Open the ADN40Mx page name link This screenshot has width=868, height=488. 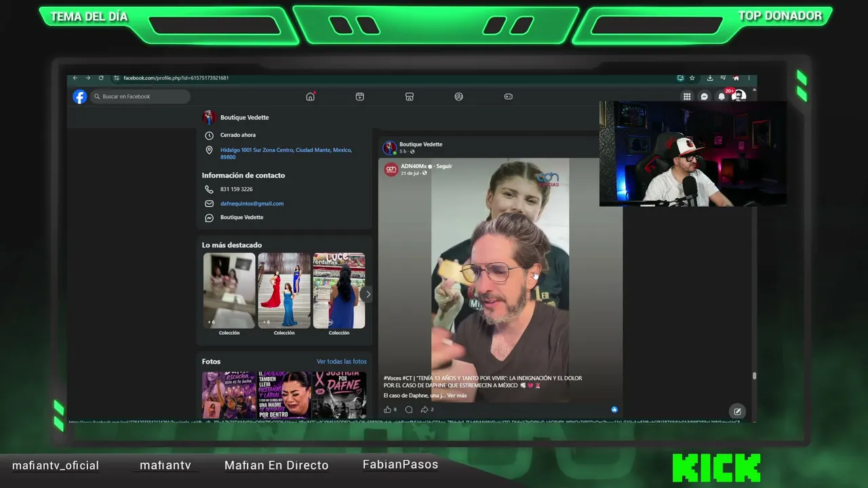(413, 166)
